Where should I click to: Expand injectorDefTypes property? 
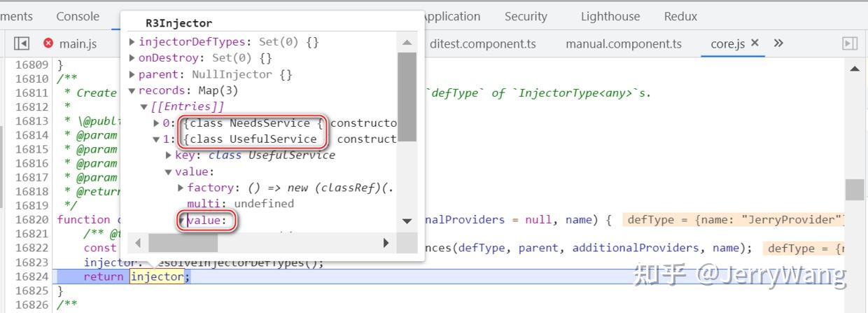132,42
